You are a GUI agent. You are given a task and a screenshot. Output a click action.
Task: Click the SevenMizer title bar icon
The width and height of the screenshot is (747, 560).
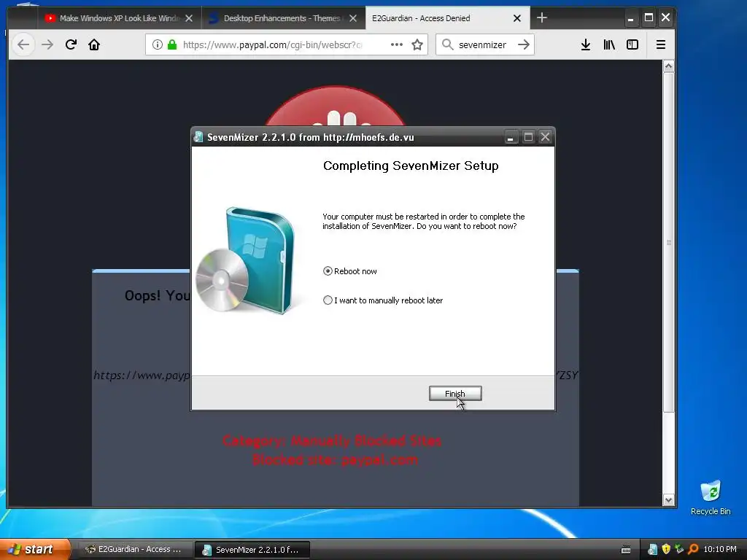pos(198,137)
